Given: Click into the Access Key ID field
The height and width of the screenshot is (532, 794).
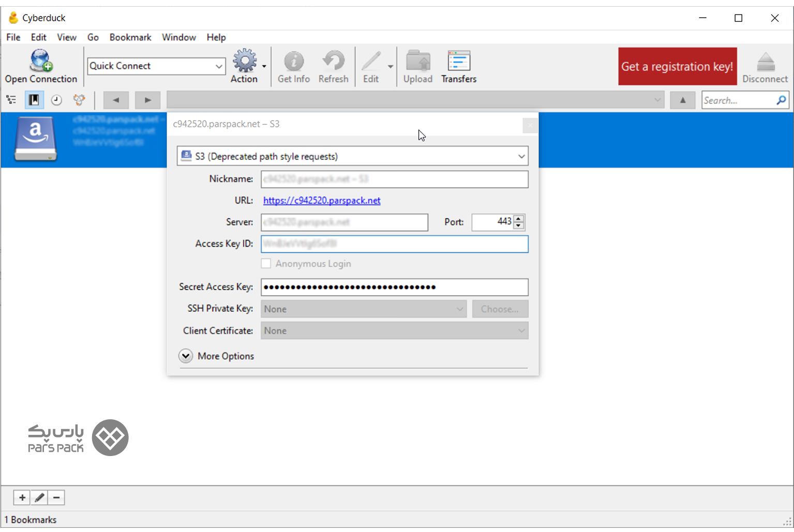Looking at the screenshot, I should (x=394, y=244).
